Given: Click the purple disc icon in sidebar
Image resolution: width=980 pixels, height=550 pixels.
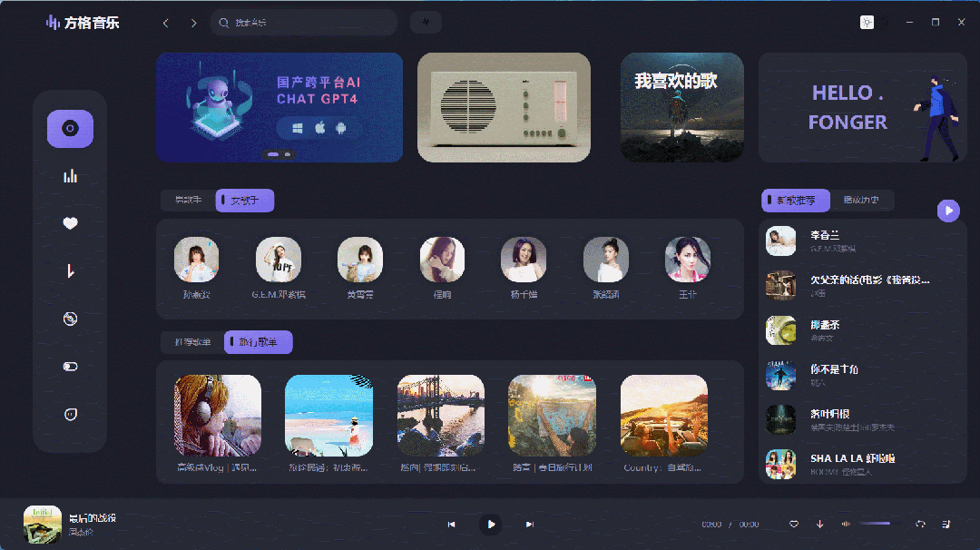Looking at the screenshot, I should (70, 129).
